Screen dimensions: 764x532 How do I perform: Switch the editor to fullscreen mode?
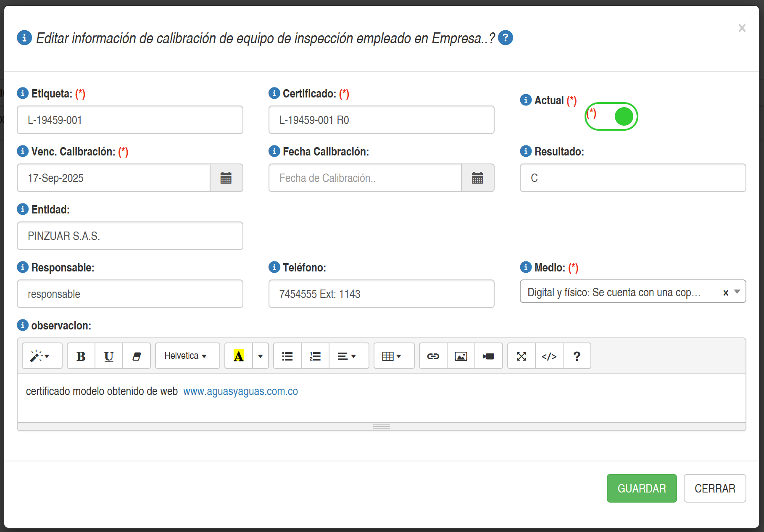521,356
